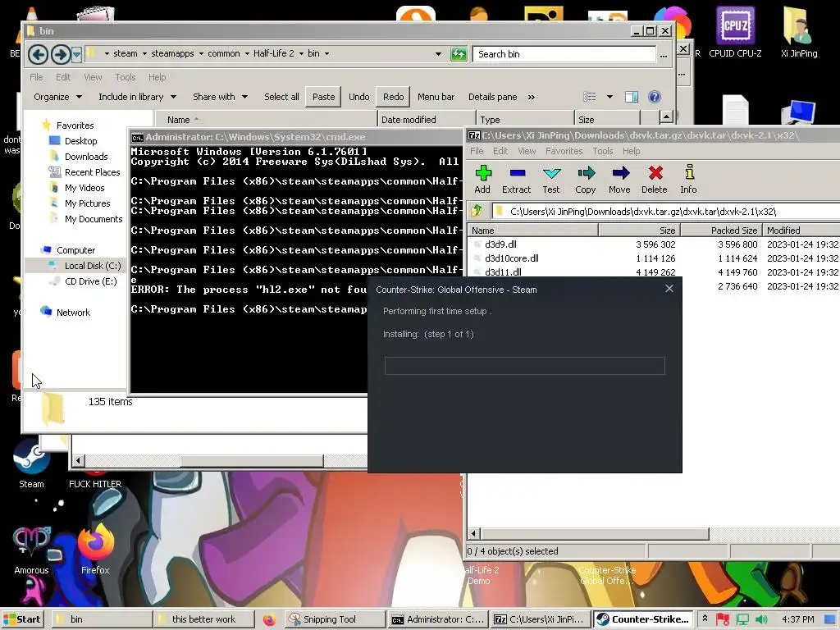Switch to Snipping Tool in taskbar

click(x=336, y=619)
